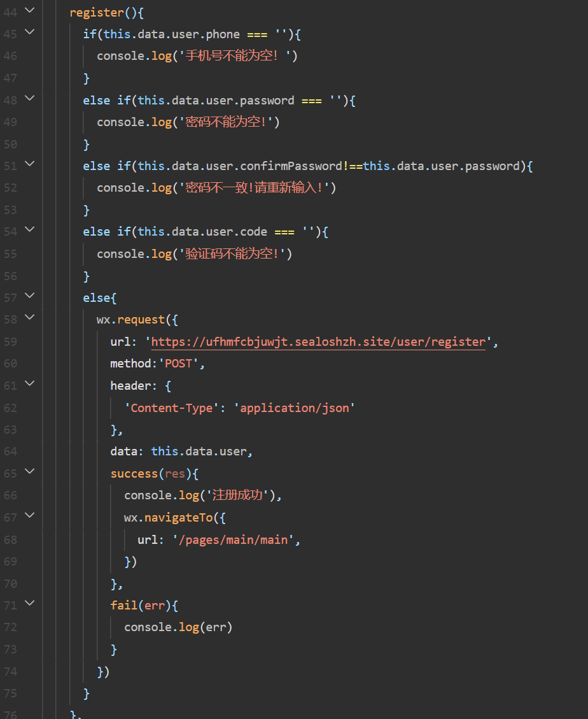This screenshot has height=719, width=588.
Task: Click line number 59 in the gutter
Action: [11, 342]
